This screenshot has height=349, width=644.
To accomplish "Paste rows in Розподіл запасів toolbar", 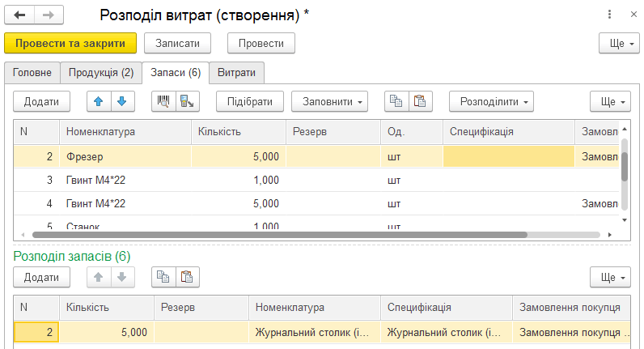I will [187, 278].
